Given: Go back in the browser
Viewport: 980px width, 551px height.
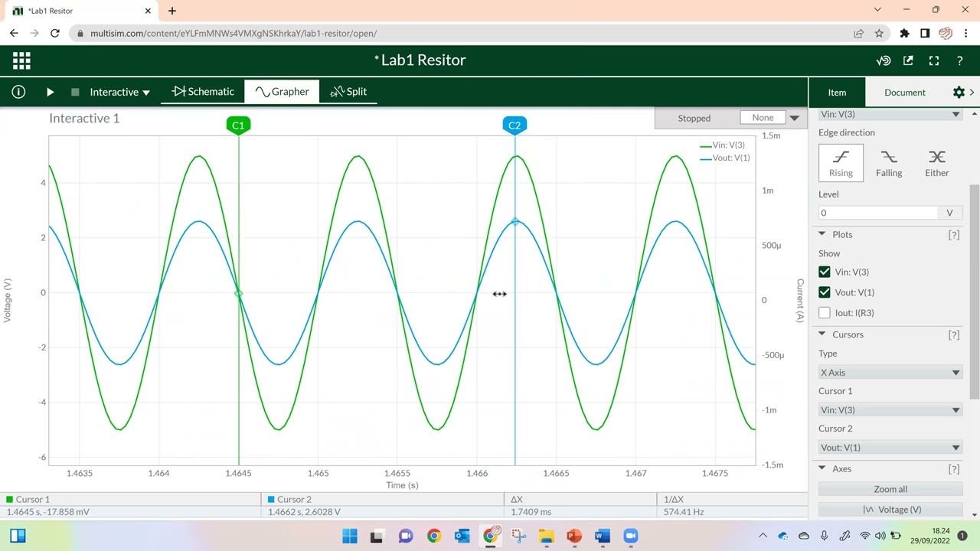Looking at the screenshot, I should coord(14,33).
